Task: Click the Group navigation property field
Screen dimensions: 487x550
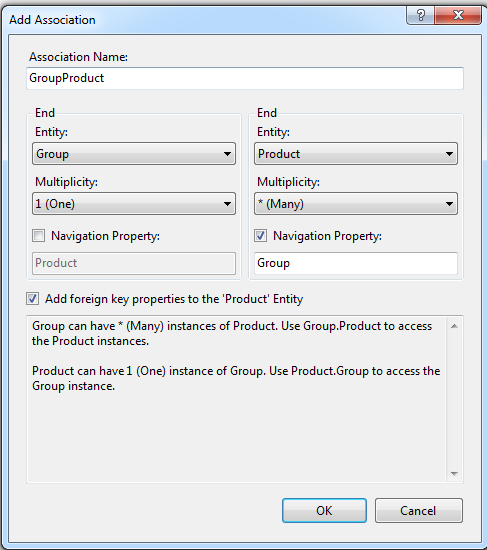Action: coord(356,263)
